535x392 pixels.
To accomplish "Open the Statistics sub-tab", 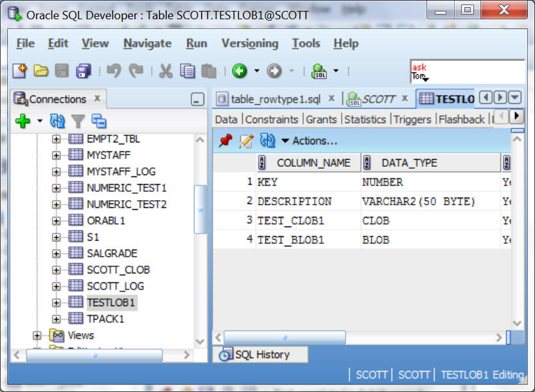I will tap(365, 119).
